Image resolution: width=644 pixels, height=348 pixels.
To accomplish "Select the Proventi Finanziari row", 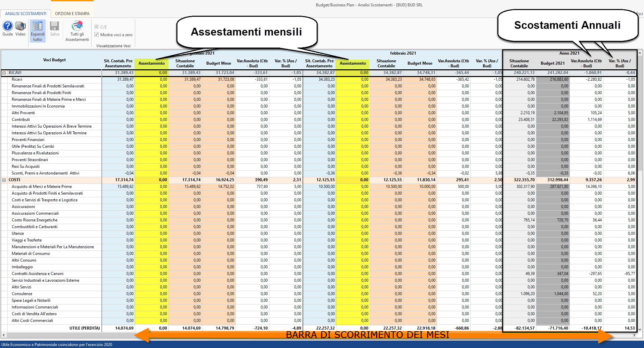I will point(28,140).
